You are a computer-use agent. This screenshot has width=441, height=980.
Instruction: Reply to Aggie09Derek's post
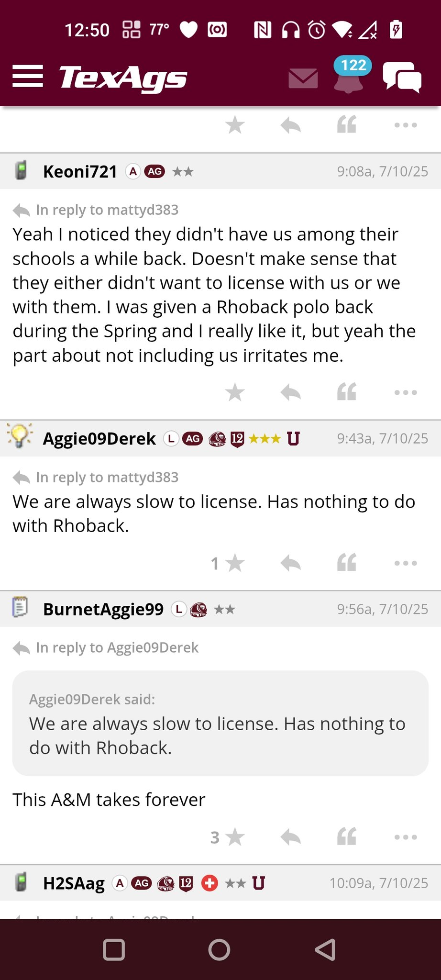coord(290,563)
